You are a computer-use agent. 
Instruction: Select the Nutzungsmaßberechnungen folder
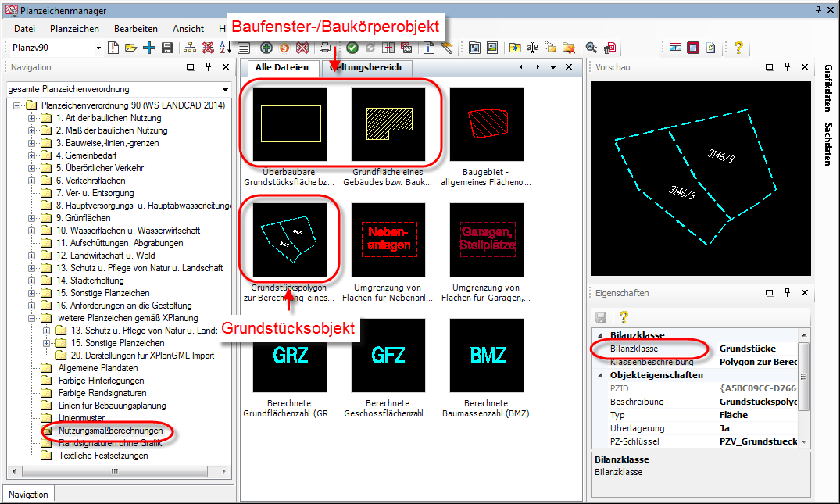coord(110,431)
